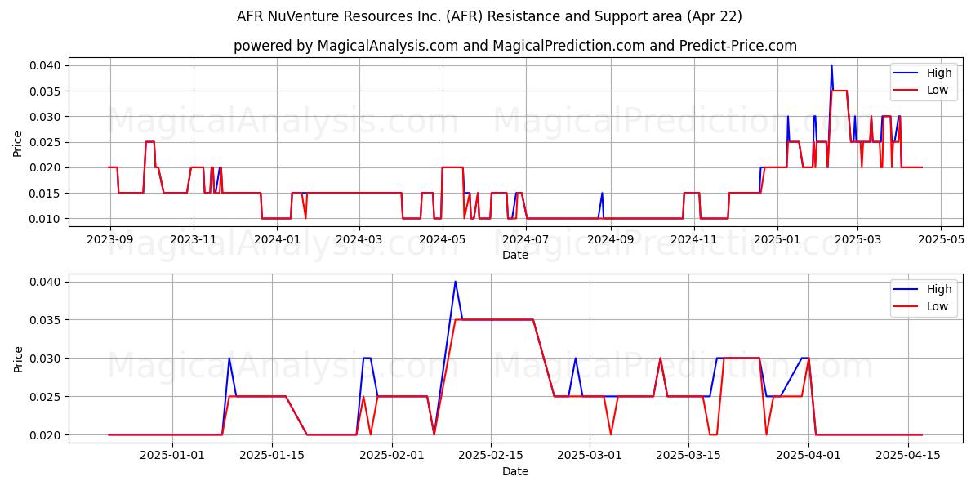Viewport: 980px width, 490px height.
Task: Select the 2023-11 date tick label
Action: pos(194,239)
